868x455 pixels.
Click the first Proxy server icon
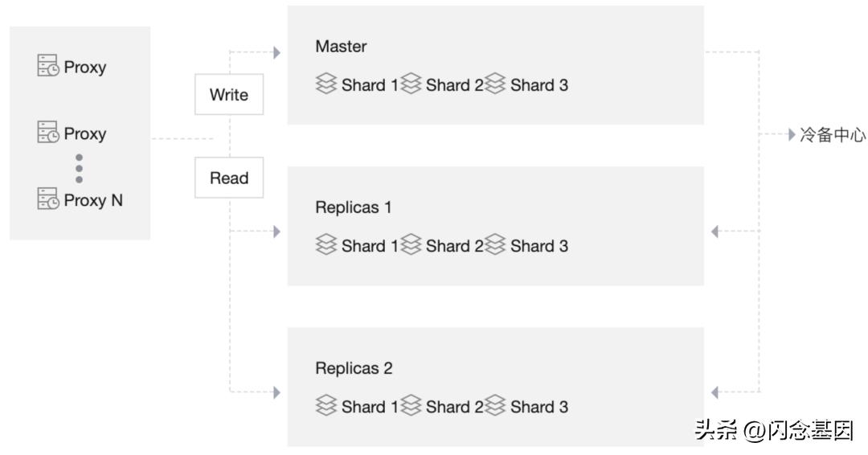pos(48,66)
